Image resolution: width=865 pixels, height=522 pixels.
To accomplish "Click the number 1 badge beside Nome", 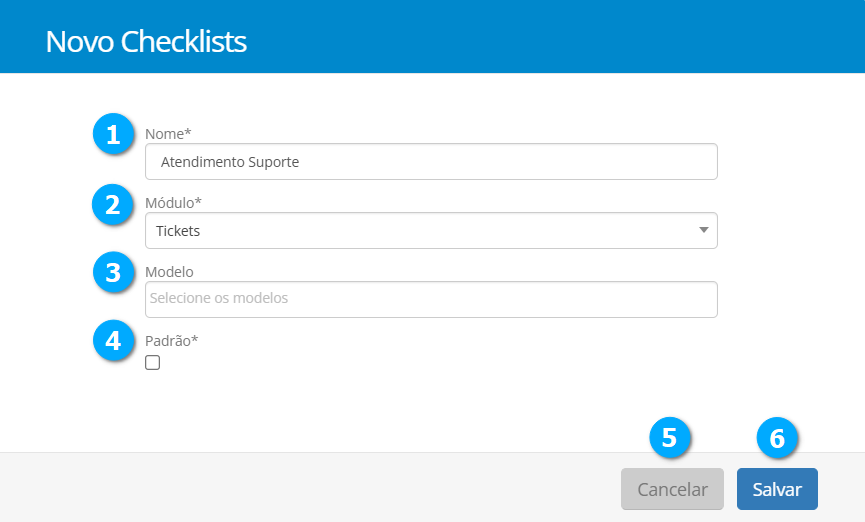I will click(113, 135).
